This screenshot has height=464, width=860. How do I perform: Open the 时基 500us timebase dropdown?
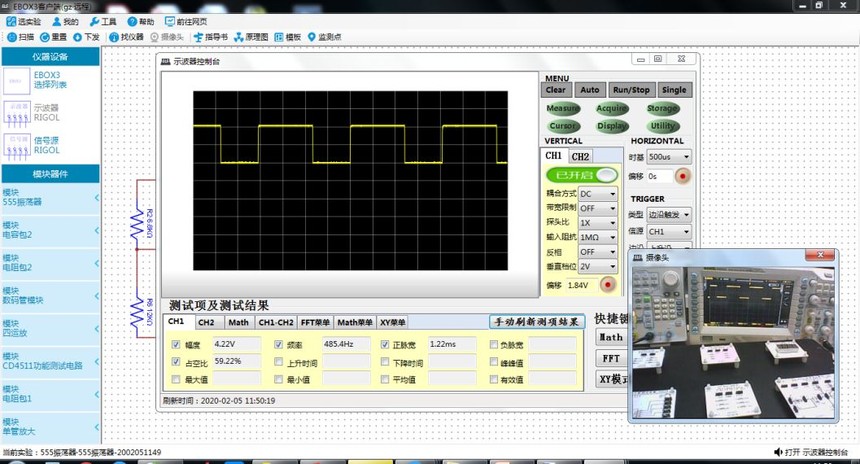click(669, 157)
